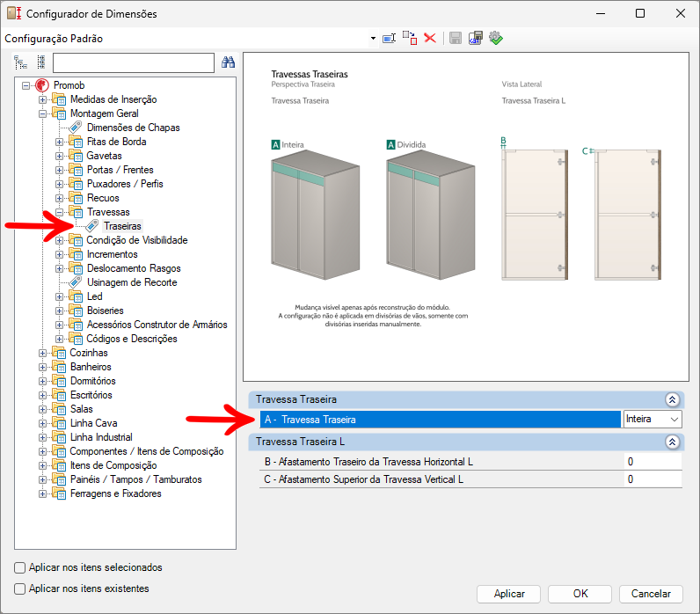Select the Recuos tree item

(x=103, y=198)
